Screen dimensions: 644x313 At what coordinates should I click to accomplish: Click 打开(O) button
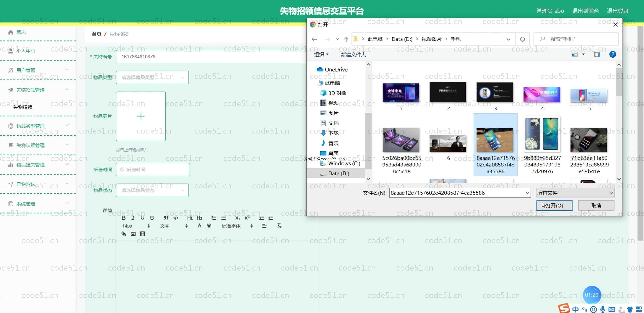(x=554, y=205)
